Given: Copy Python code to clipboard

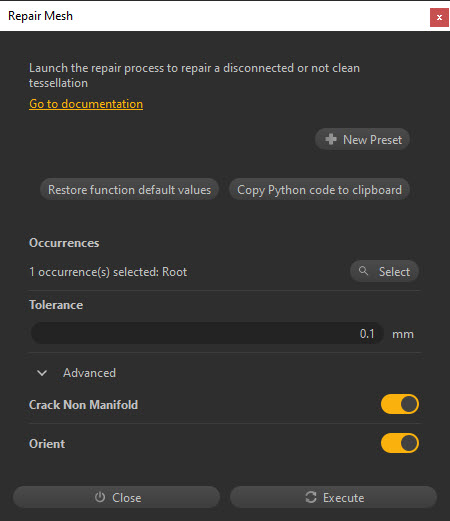Looking at the screenshot, I should pyautogui.click(x=319, y=189).
